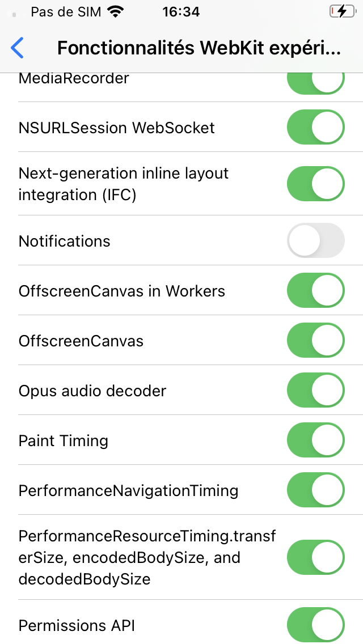Tap the Opus audio decoder label
The width and height of the screenshot is (363, 644).
(92, 391)
